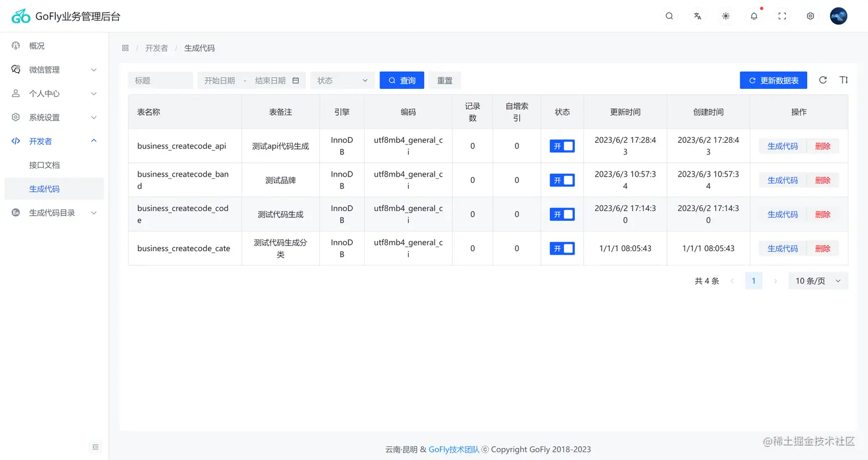Expand the 微信管理 submenu chevron
The image size is (868, 460).
point(94,70)
